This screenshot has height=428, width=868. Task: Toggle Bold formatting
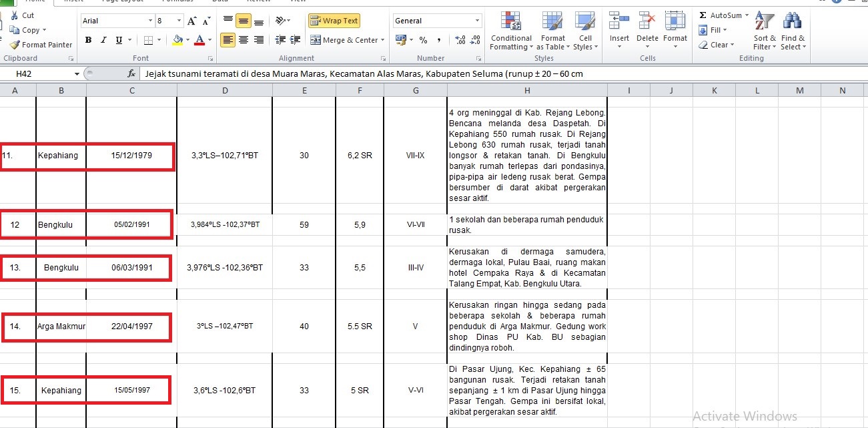pyautogui.click(x=88, y=40)
